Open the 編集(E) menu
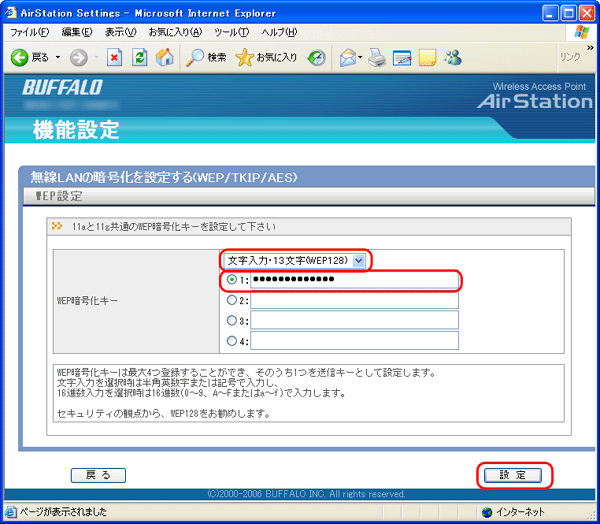 point(77,33)
